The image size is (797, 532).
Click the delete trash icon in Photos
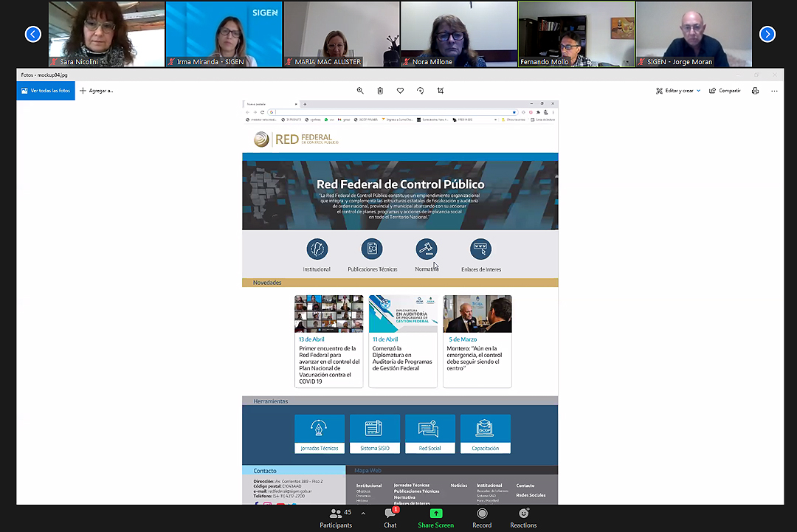(380, 91)
